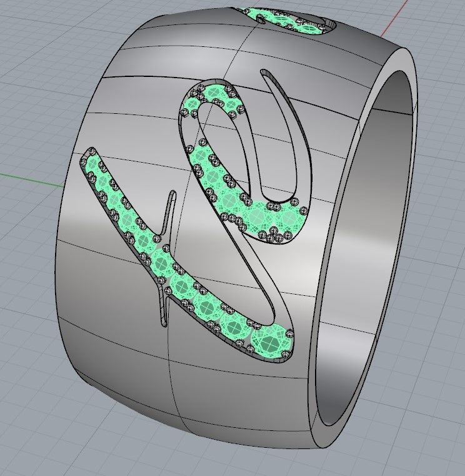
Task: Click the green axis line in the viewport
Action: coord(31,179)
